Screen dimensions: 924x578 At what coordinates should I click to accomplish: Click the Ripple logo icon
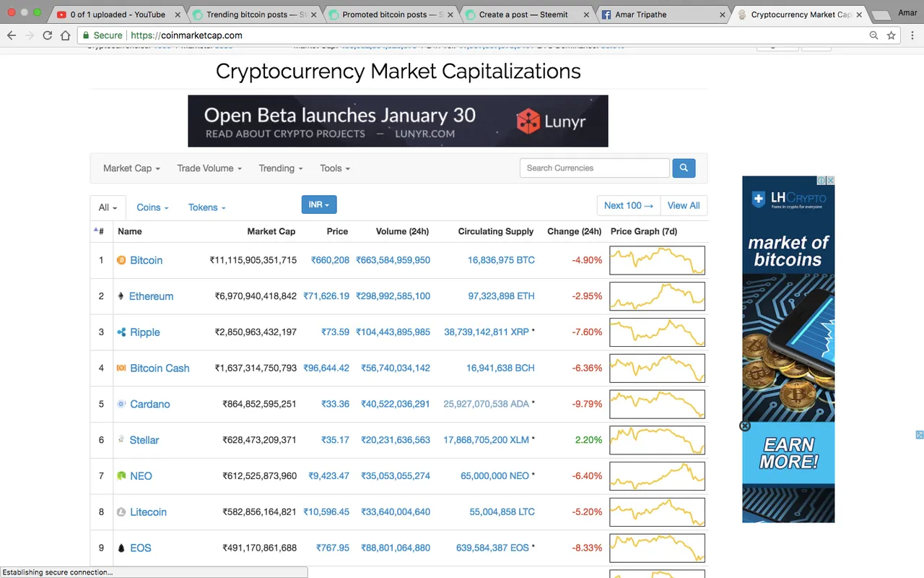pos(121,332)
